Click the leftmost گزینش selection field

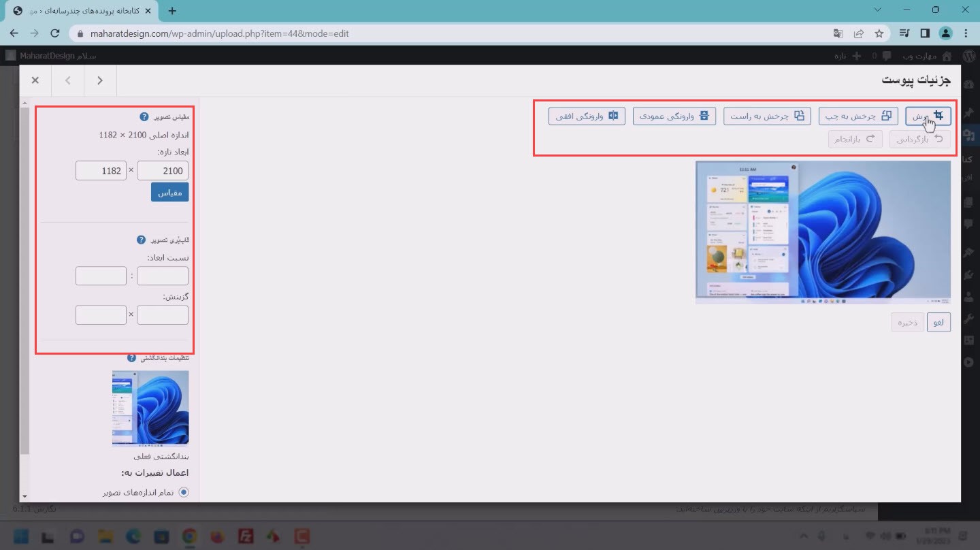(101, 315)
